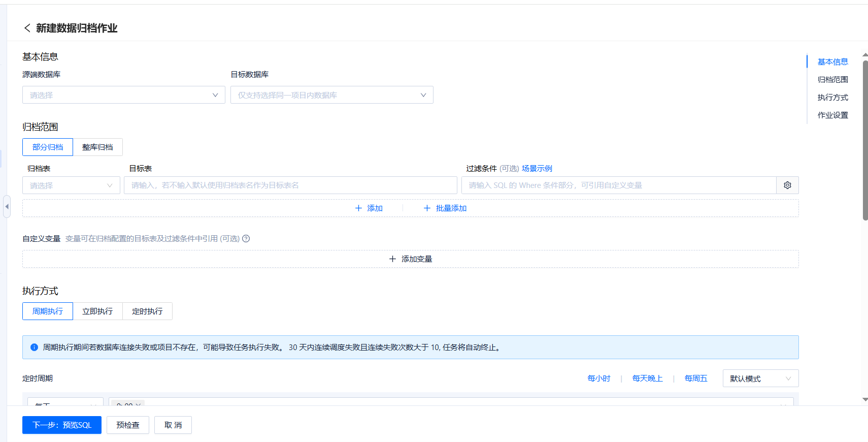Open settings gear for filter condition
The width and height of the screenshot is (868, 442).
click(x=787, y=185)
